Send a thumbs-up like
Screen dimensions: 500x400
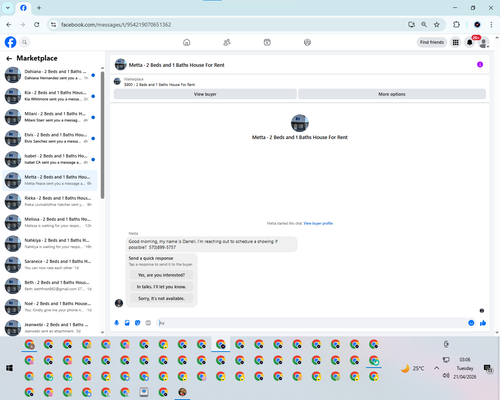[483, 323]
